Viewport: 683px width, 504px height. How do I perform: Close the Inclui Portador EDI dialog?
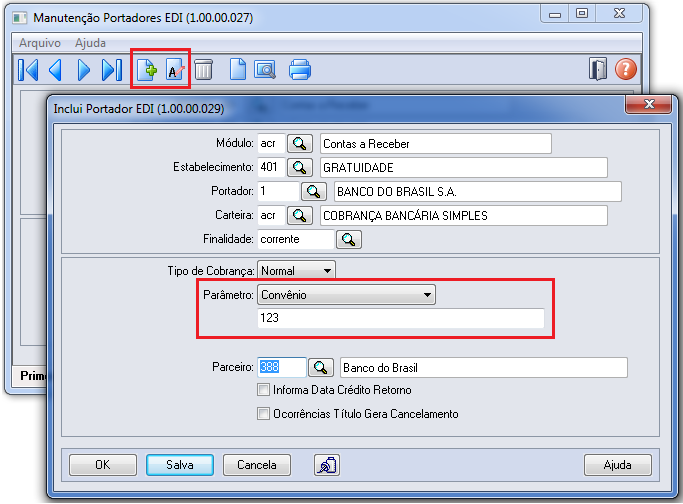click(x=649, y=105)
